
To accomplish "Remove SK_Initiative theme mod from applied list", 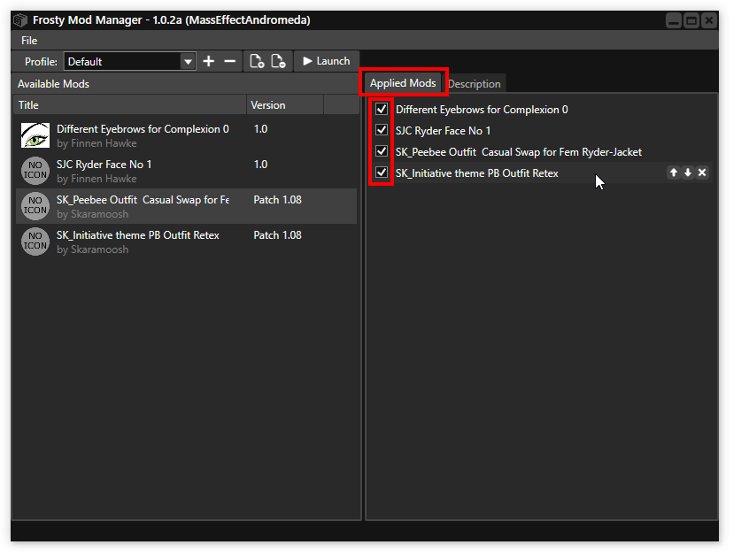I will click(702, 173).
